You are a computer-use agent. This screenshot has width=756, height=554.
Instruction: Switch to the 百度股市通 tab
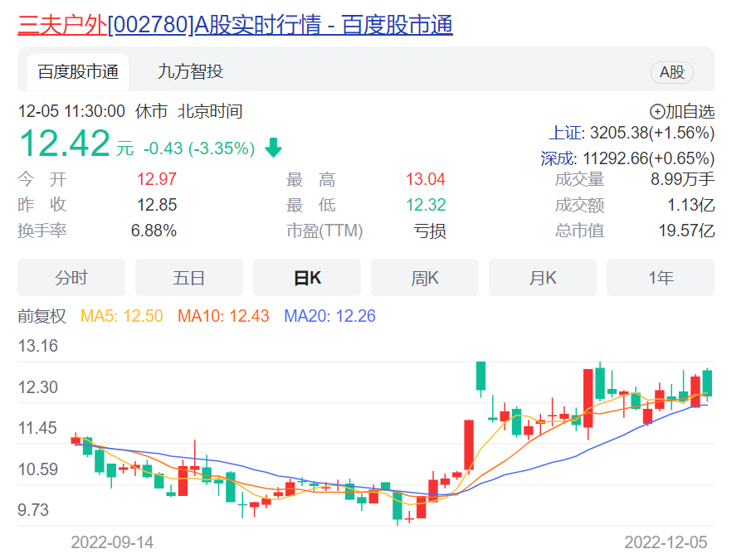pos(78,72)
